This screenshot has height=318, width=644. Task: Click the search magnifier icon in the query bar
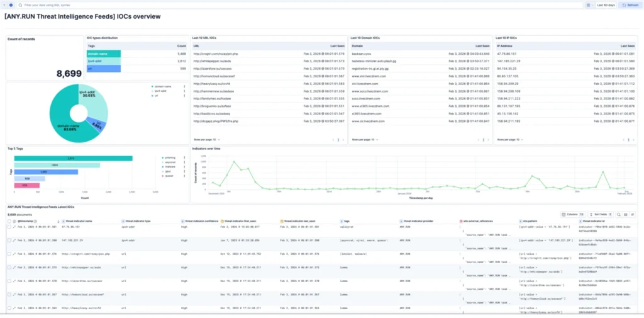pos(20,5)
